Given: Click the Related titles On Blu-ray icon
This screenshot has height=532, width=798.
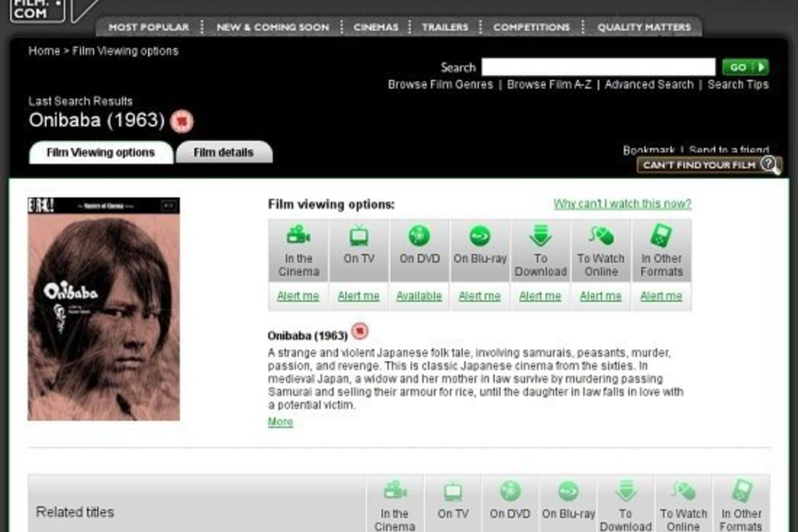Looking at the screenshot, I should (568, 491).
